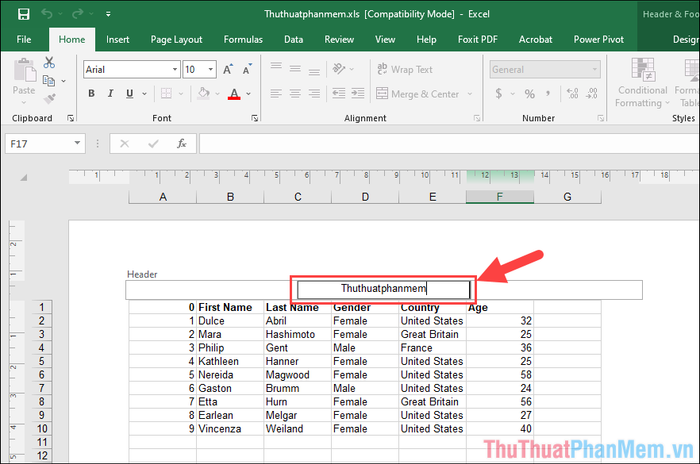Click the Insert Function fx icon

[181, 143]
